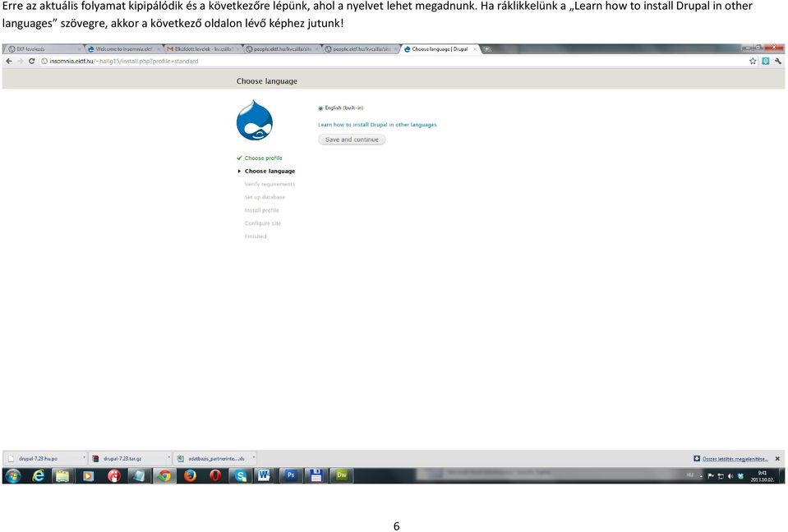Click the action center flag tray icon

coord(711,476)
